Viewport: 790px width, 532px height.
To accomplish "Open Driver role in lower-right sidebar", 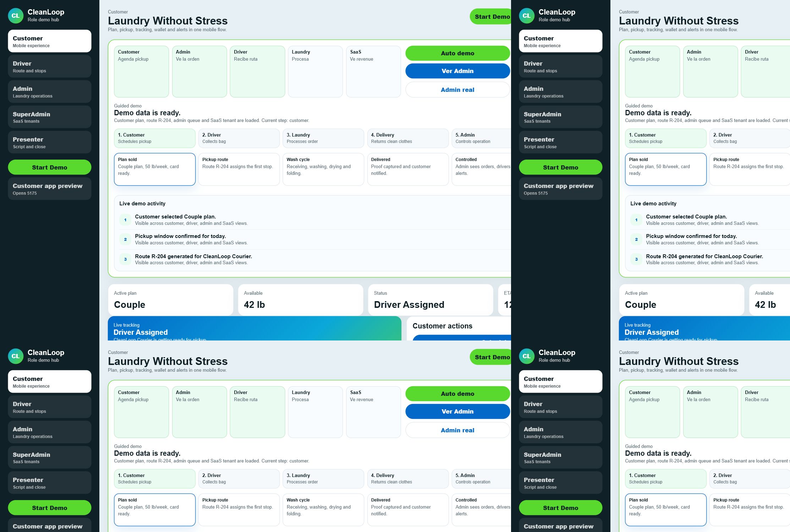I will point(561,407).
